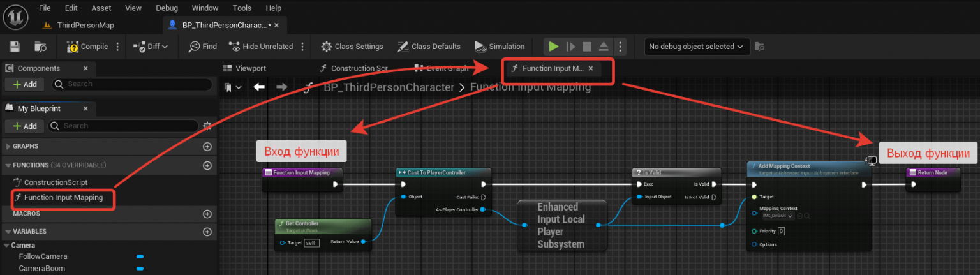Close the BP_ThirdPersonCharacter tab

[276, 25]
